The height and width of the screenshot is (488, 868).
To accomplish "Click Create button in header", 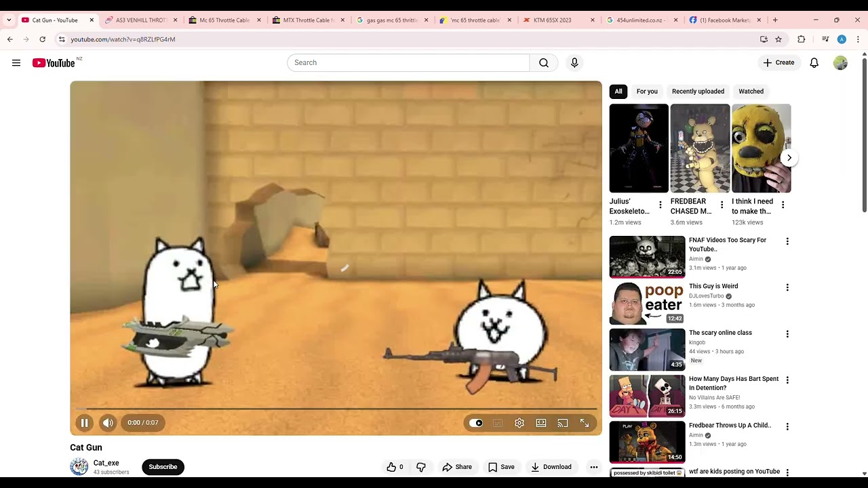I will (778, 62).
